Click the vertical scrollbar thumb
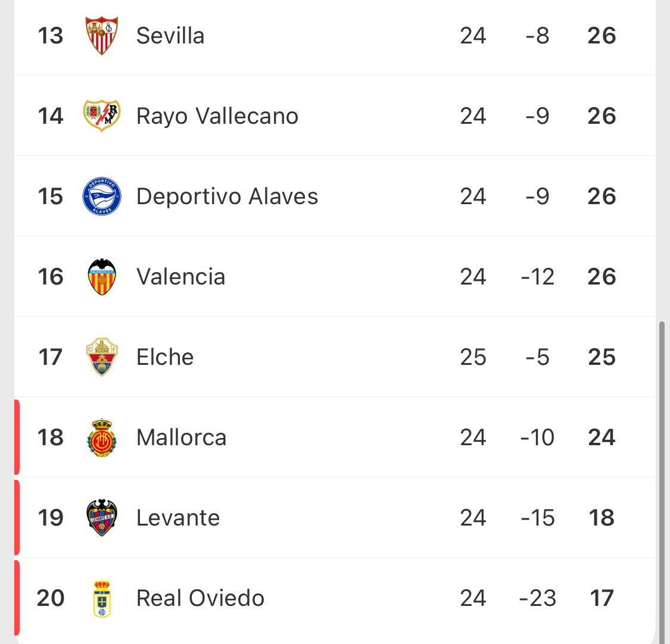Image resolution: width=670 pixels, height=644 pixels. point(662,482)
